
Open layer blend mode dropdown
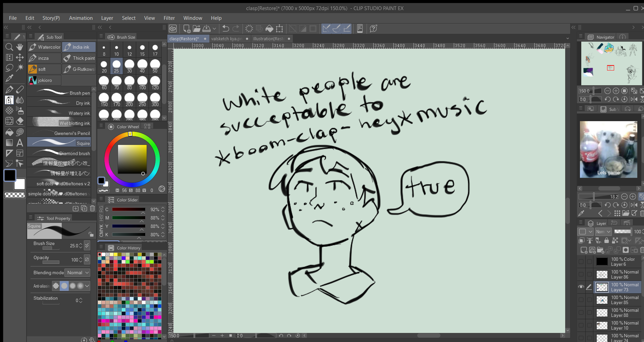coord(603,232)
